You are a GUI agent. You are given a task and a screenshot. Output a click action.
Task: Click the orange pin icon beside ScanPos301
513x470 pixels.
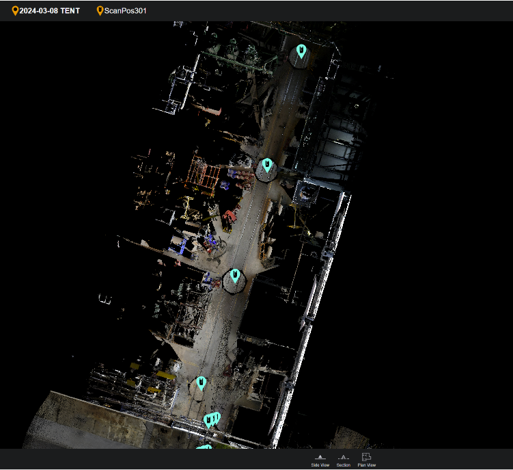coord(100,11)
